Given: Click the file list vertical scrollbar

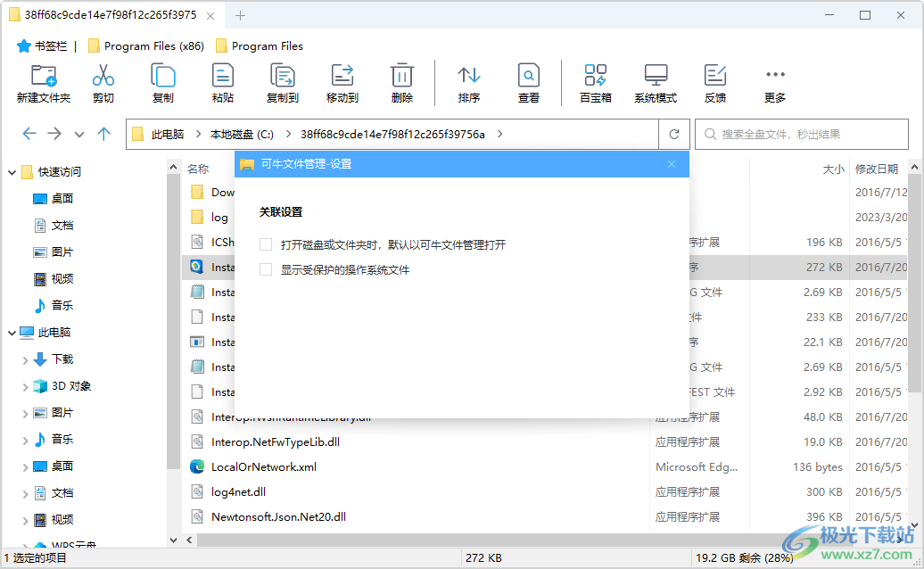Looking at the screenshot, I should (x=914, y=283).
